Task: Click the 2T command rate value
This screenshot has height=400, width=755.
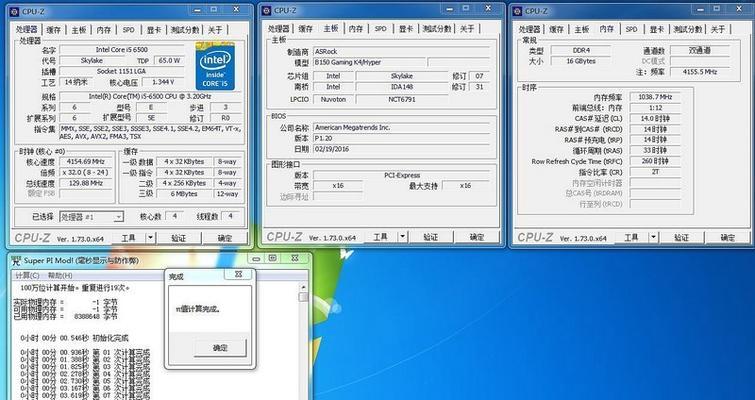Action: point(655,172)
